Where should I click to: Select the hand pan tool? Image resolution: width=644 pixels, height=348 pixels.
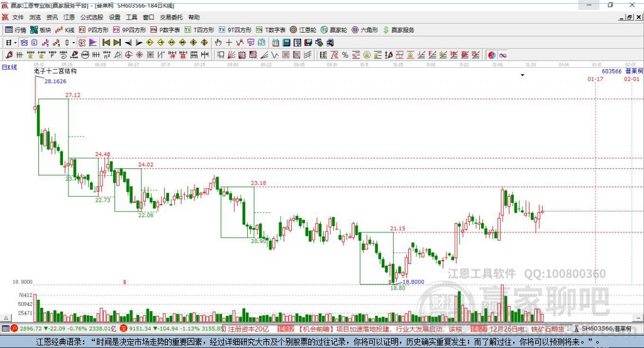(218, 43)
